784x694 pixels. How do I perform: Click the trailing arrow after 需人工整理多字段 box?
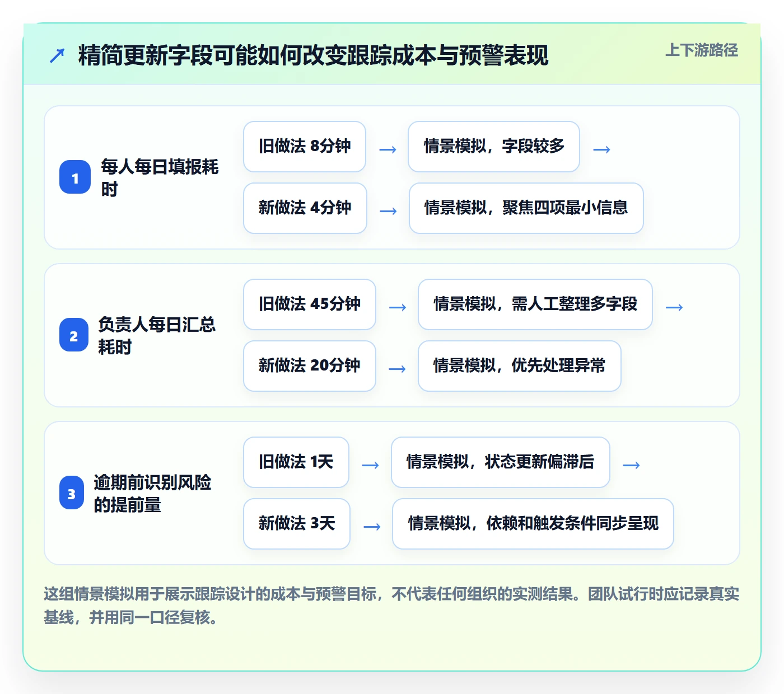[x=674, y=307]
